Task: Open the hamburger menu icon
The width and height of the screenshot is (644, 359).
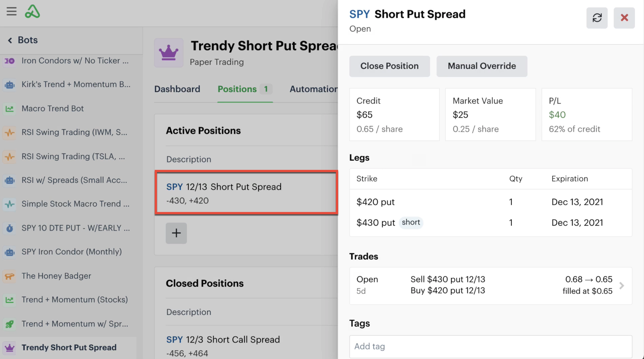Action: (11, 11)
